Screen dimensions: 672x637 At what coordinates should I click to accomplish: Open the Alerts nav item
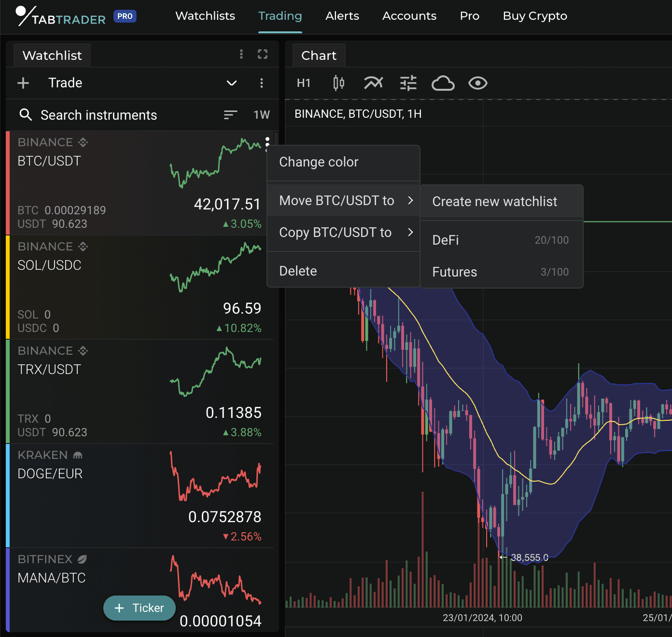click(342, 16)
